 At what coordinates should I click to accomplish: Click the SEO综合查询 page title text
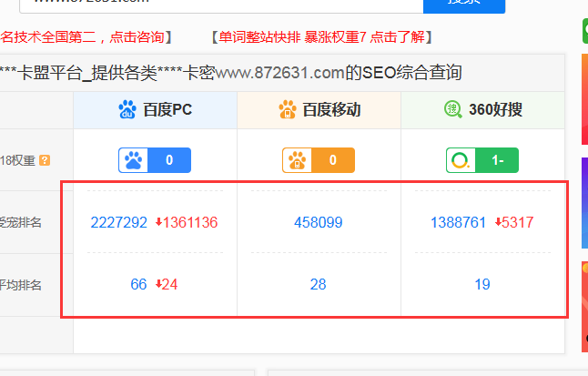point(411,73)
